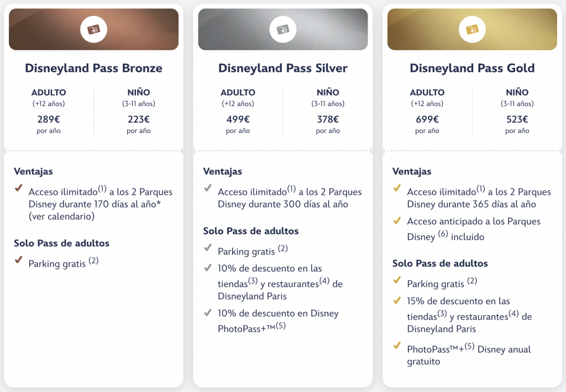The width and height of the screenshot is (566, 392).
Task: Click the (ver calendario) text in Bronze
Action: 61,216
